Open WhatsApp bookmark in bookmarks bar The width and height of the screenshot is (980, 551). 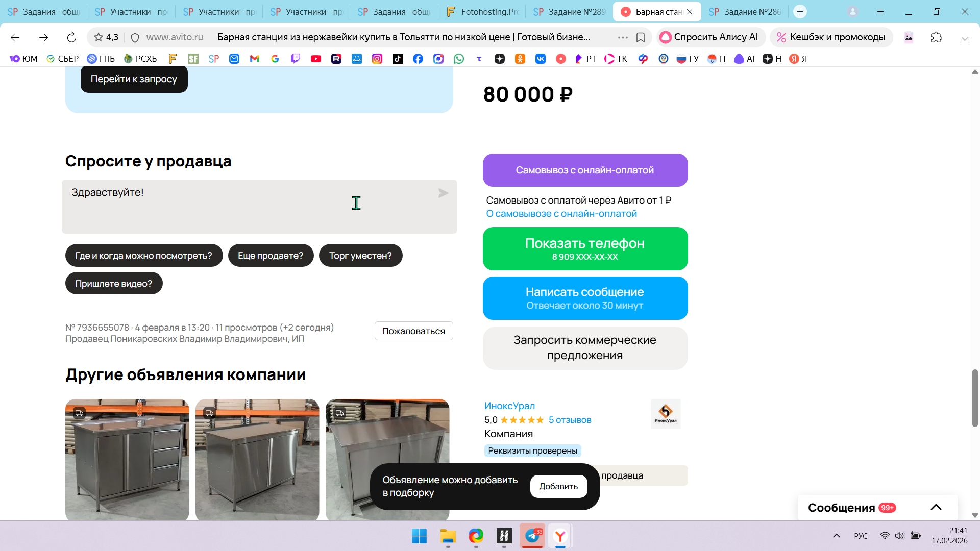459,59
